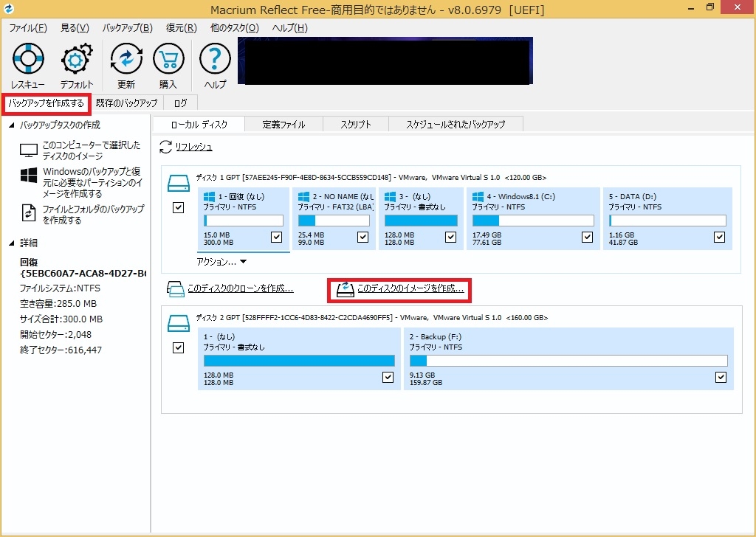Click the 空き容量:285.0 MB detail line
This screenshot has height=537, width=756.
tap(58, 304)
